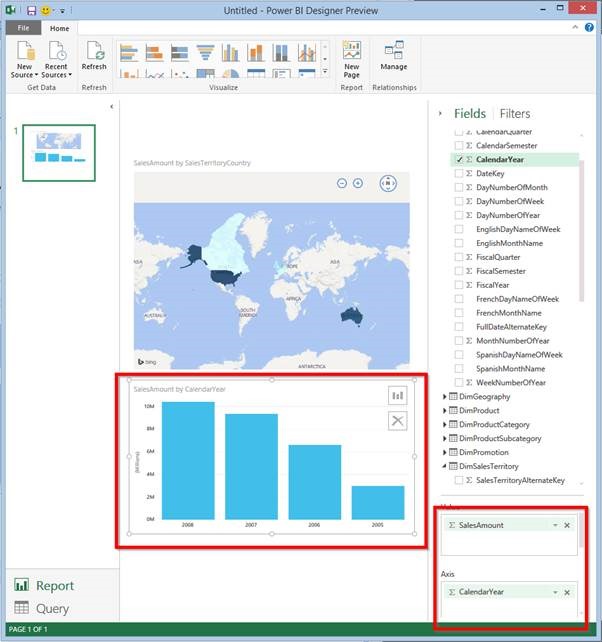Add a New Page to the report
This screenshot has width=602, height=642.
(351, 59)
